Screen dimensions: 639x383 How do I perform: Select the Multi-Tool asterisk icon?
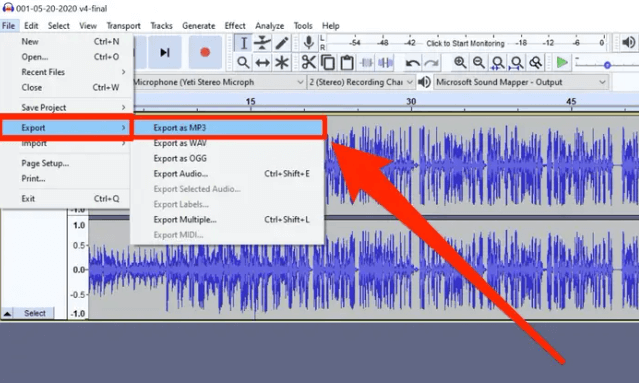coord(282,63)
